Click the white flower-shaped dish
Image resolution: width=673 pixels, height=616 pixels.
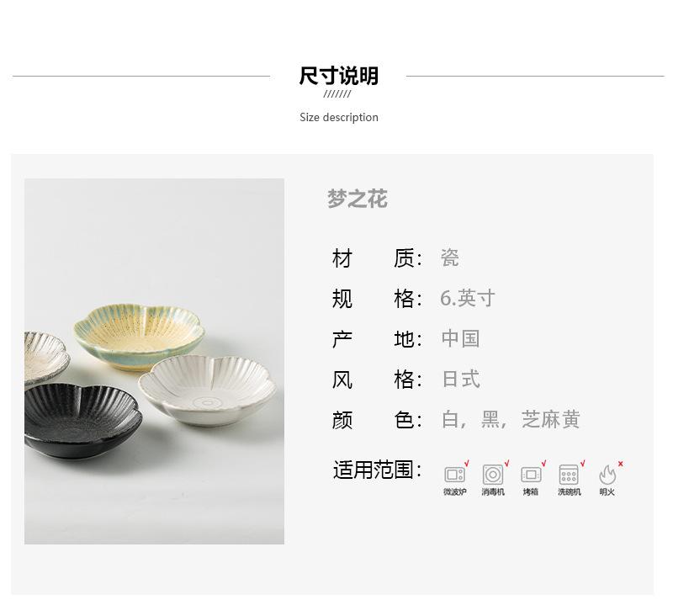(x=207, y=390)
